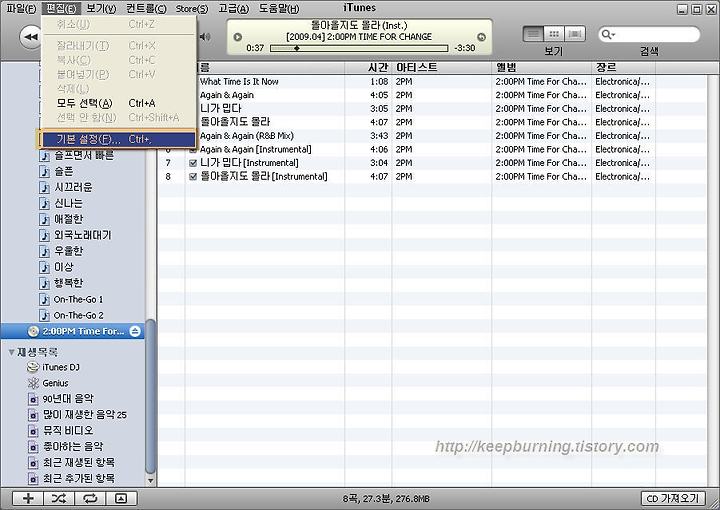Screen dimensions: 720x510
Task: Select the 슬프면서 빠른 playlist
Action: pos(84,155)
